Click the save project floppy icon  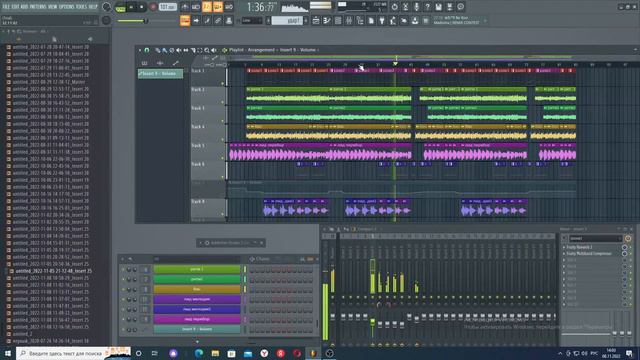[438, 7]
